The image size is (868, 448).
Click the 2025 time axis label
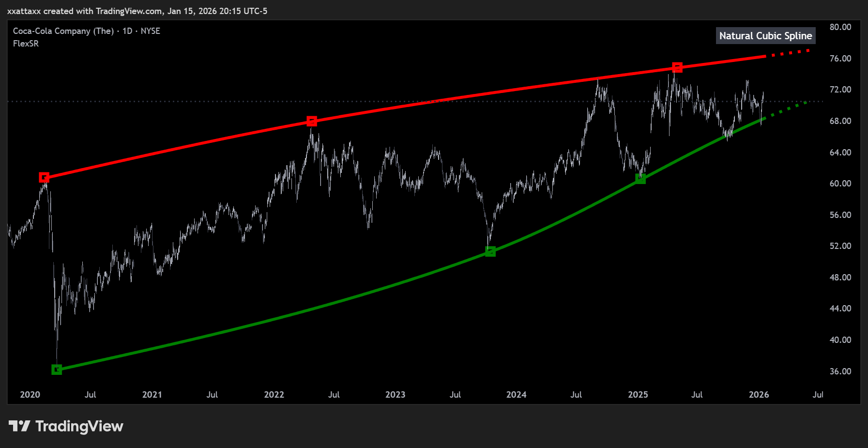click(638, 395)
